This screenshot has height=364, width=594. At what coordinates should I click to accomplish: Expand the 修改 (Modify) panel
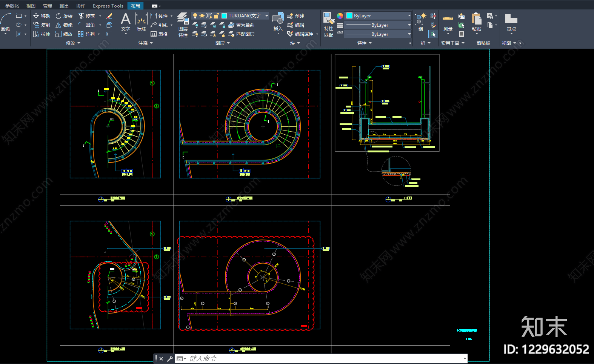pos(73,43)
